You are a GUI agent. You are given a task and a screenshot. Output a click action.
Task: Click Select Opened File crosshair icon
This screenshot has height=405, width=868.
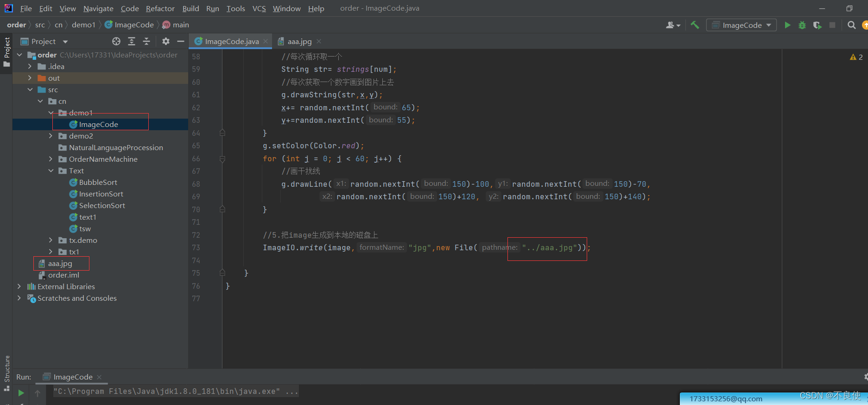click(x=116, y=41)
